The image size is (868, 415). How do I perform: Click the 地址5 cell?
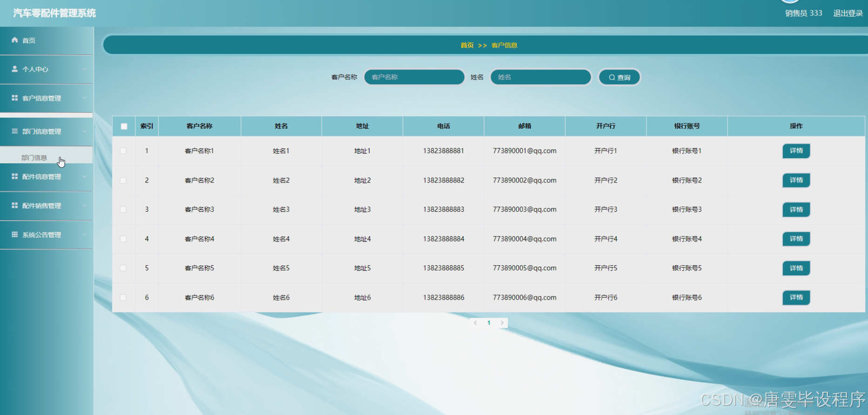point(363,268)
